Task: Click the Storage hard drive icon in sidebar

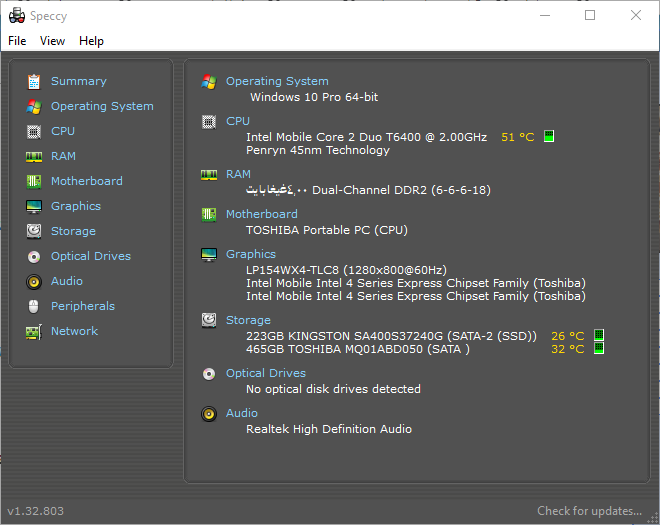Action: [34, 231]
